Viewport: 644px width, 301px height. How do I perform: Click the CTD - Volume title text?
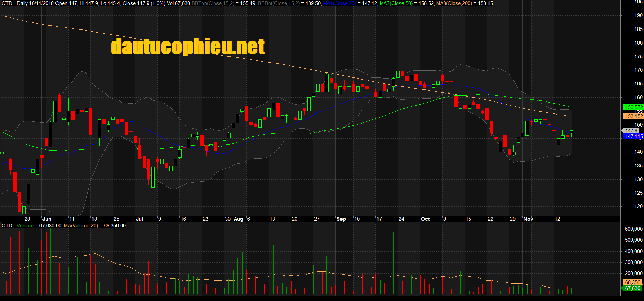pyautogui.click(x=18, y=226)
